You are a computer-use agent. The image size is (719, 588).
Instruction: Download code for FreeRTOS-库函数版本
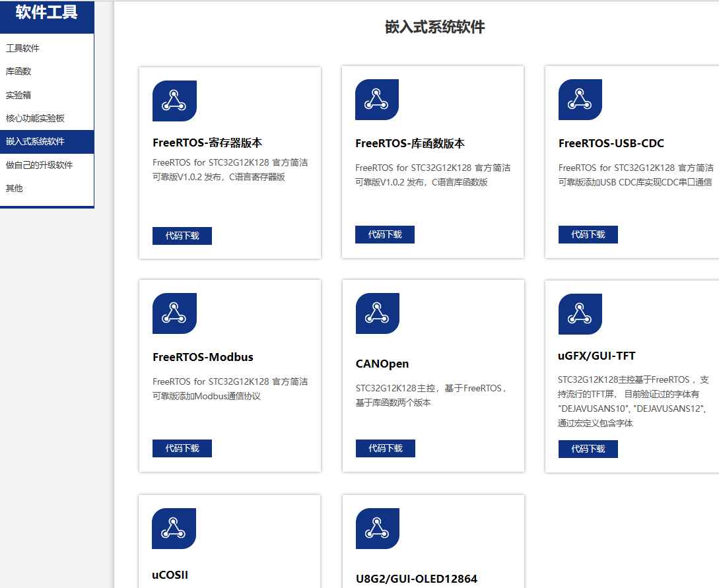click(x=385, y=234)
